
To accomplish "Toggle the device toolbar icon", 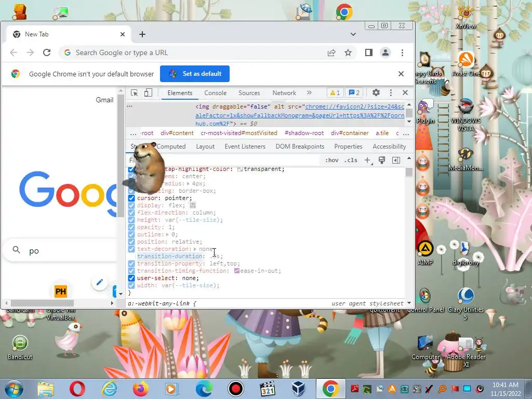I will 148,93.
